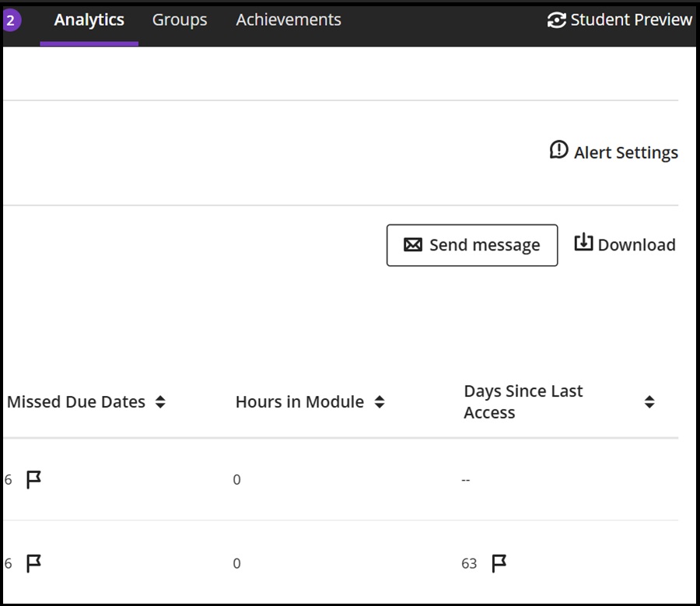Open sort control beside Hours in Module header

380,402
